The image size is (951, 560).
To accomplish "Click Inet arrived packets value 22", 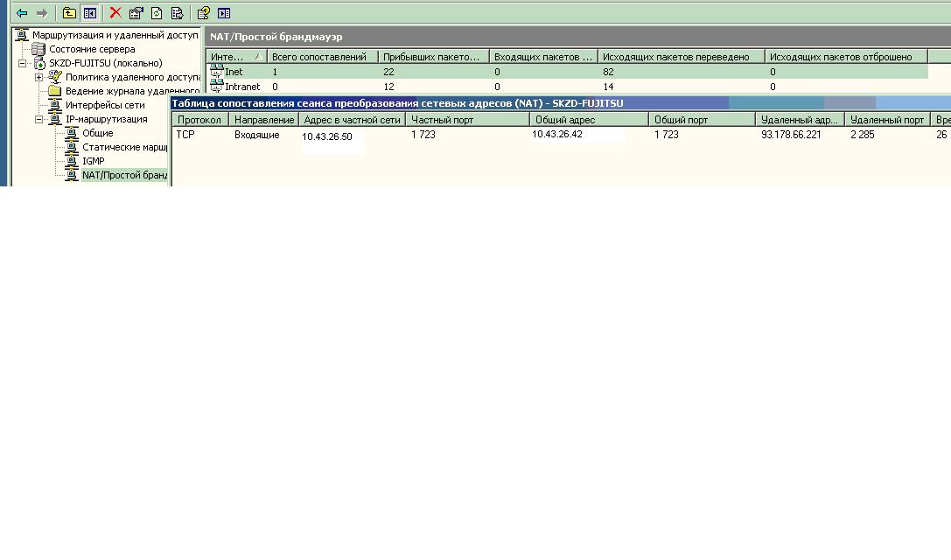I will pyautogui.click(x=388, y=72).
